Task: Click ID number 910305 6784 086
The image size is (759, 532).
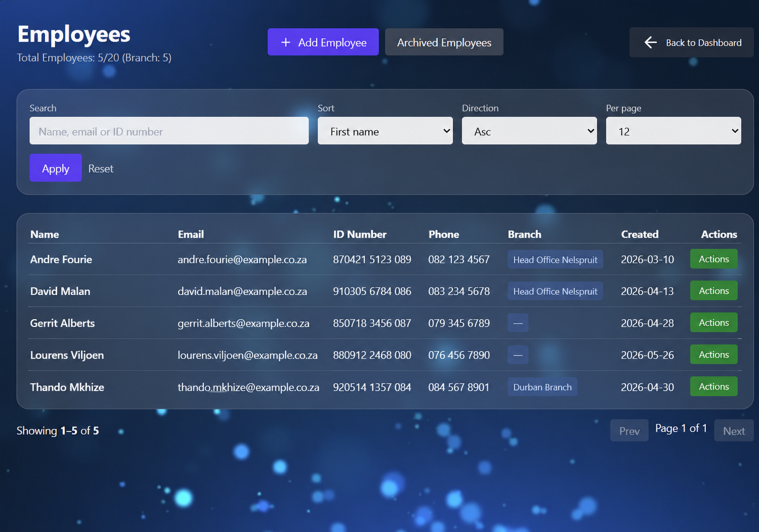Action: (x=372, y=291)
